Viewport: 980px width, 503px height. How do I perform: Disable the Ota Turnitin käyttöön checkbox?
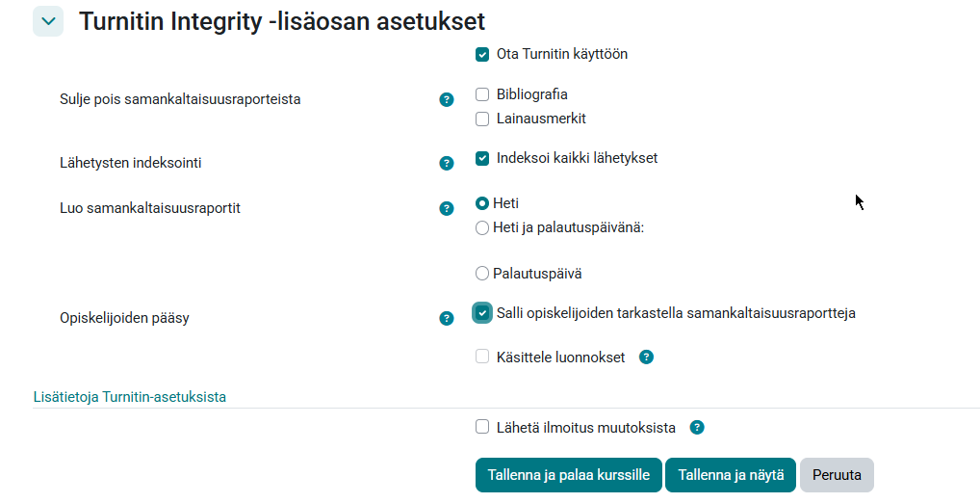(x=482, y=55)
